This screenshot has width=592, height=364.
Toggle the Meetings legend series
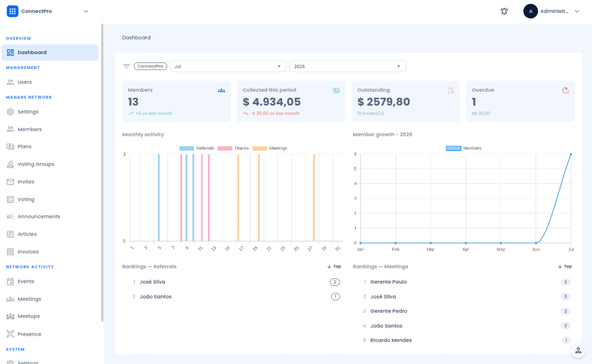[270, 148]
